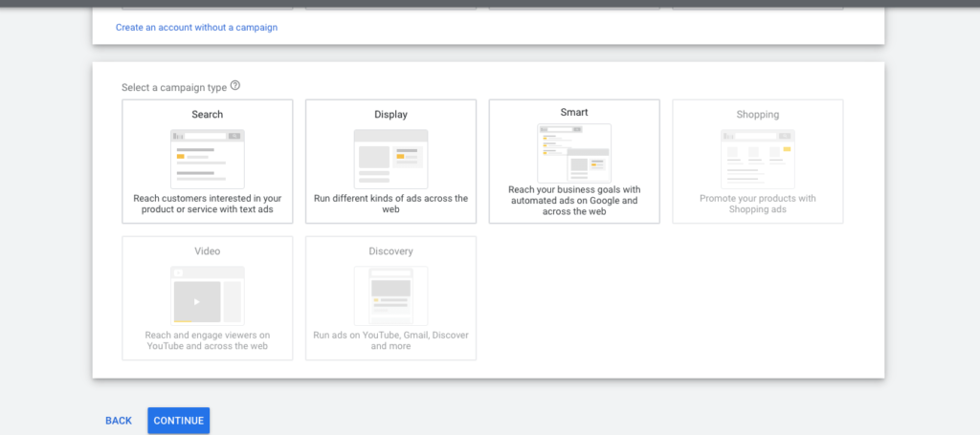The image size is (980, 435).
Task: Proceed with the CONTINUE button
Action: tap(179, 421)
